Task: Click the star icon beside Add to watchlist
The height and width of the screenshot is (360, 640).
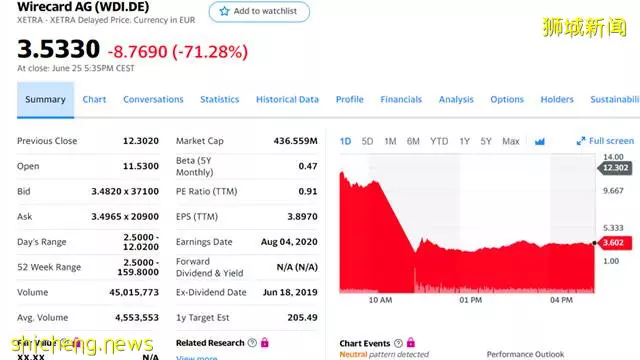Action: tap(224, 11)
